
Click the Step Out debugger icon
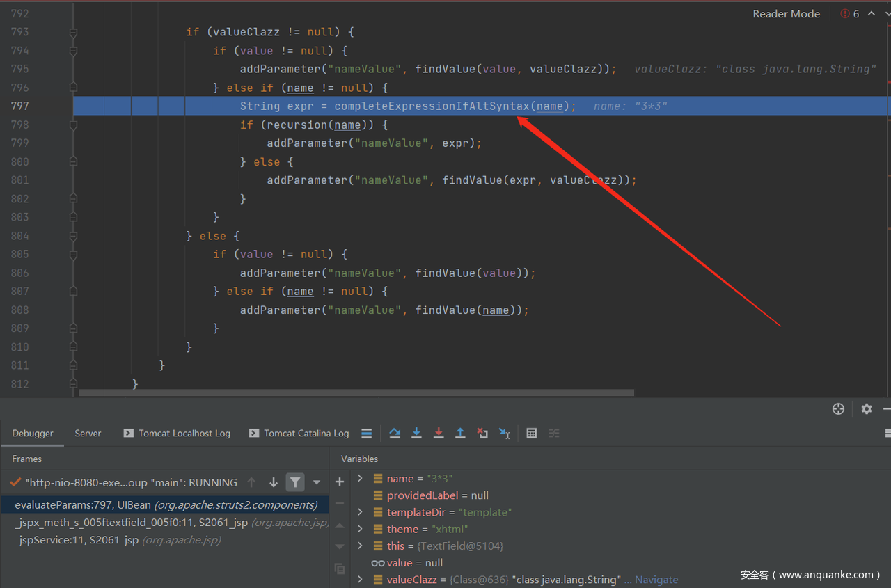coord(460,433)
